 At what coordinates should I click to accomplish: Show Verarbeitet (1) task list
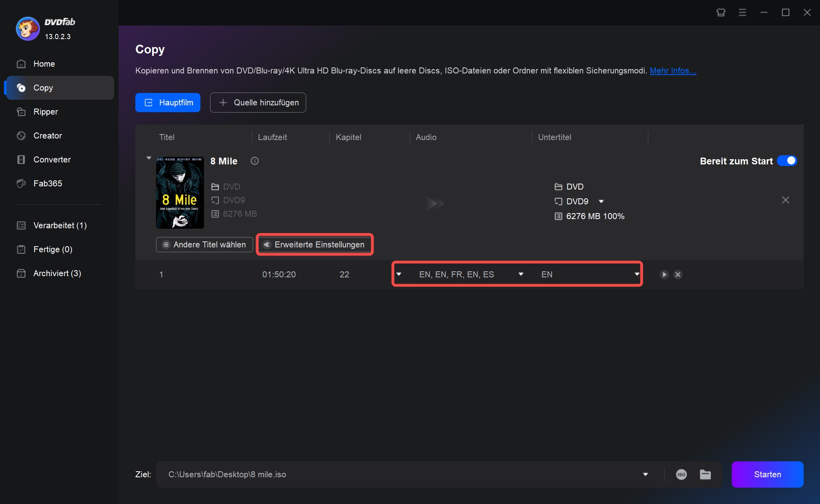(60, 225)
